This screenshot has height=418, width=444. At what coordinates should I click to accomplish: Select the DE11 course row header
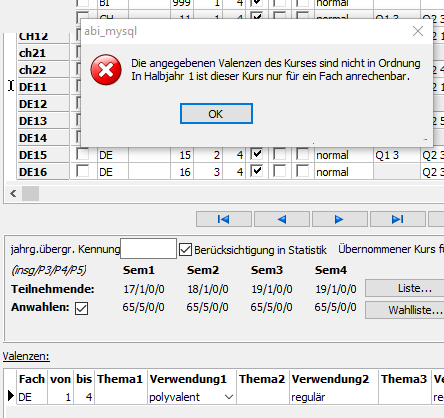tap(43, 87)
